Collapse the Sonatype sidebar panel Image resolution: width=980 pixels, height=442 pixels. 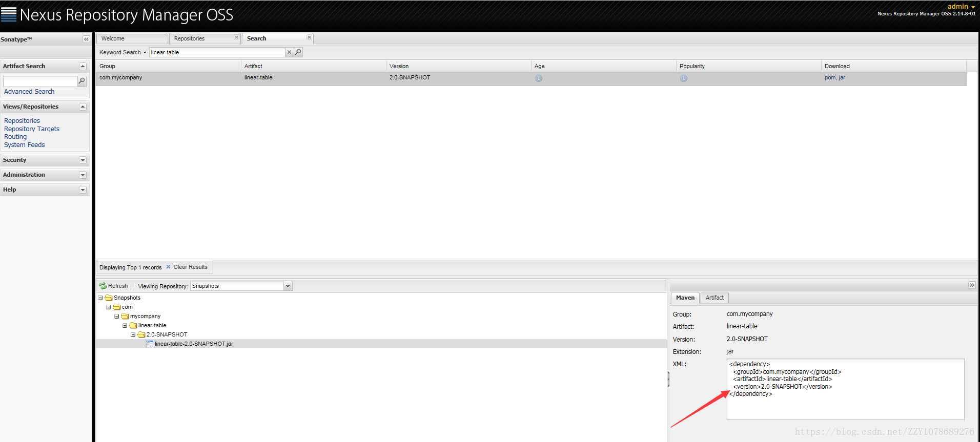tap(86, 39)
